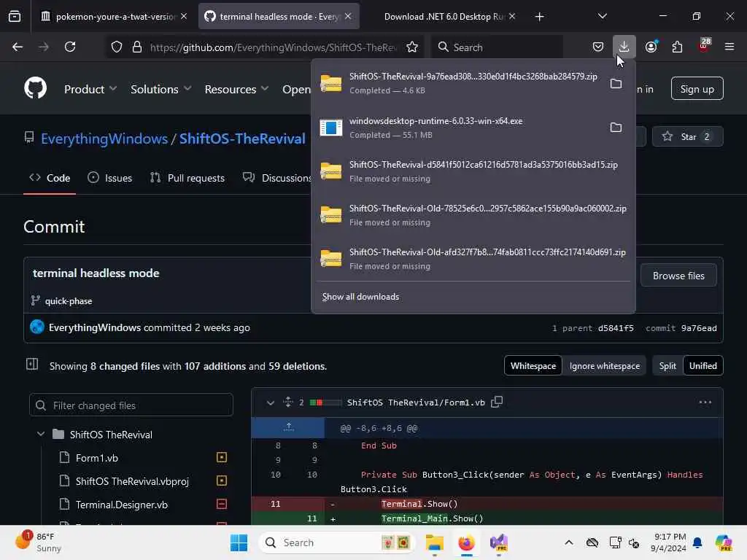Open the Solutions dropdown menu
The image size is (747, 560).
161,89
